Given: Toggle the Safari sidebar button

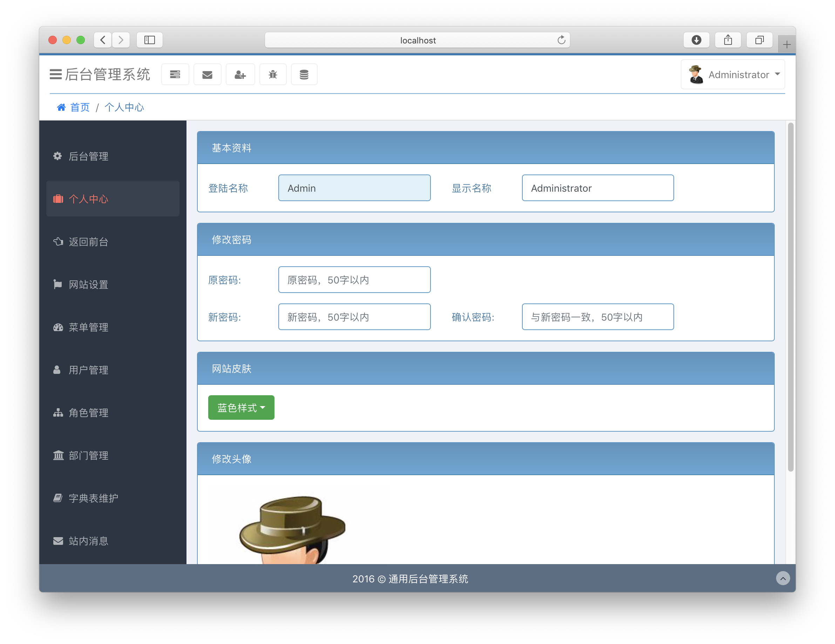Looking at the screenshot, I should click(x=149, y=40).
